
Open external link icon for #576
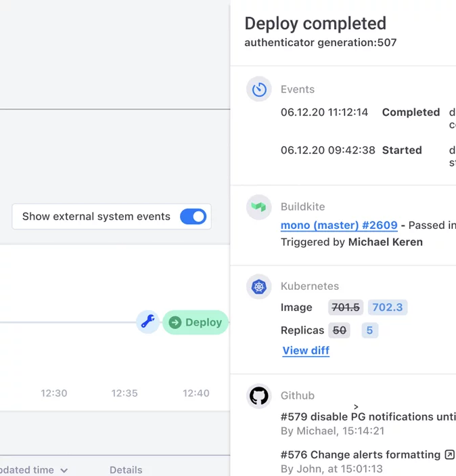click(449, 454)
